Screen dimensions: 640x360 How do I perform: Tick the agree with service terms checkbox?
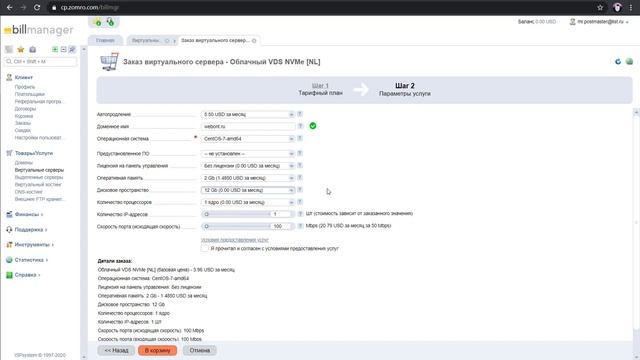click(x=204, y=248)
